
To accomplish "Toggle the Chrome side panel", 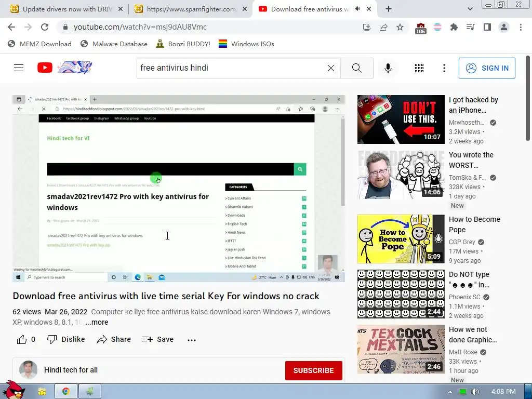I will pyautogui.click(x=487, y=27).
